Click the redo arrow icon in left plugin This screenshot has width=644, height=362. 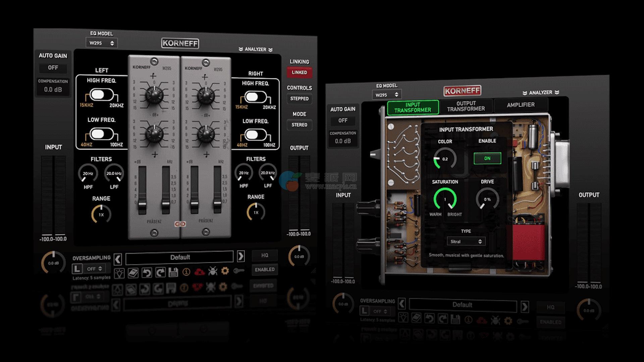click(160, 272)
